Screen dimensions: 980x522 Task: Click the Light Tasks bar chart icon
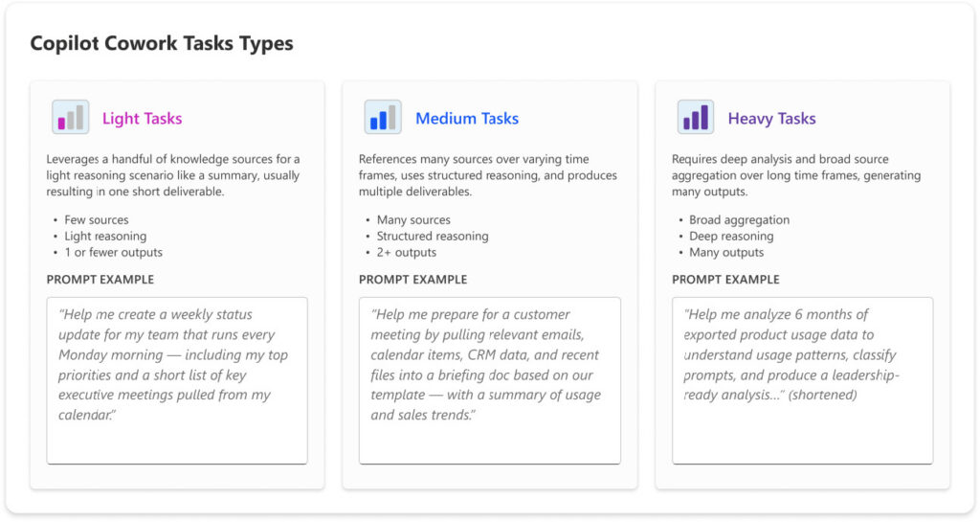[x=70, y=117]
